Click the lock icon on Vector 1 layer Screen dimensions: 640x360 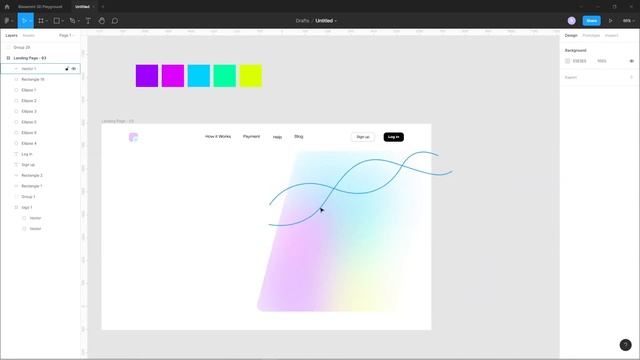67,69
